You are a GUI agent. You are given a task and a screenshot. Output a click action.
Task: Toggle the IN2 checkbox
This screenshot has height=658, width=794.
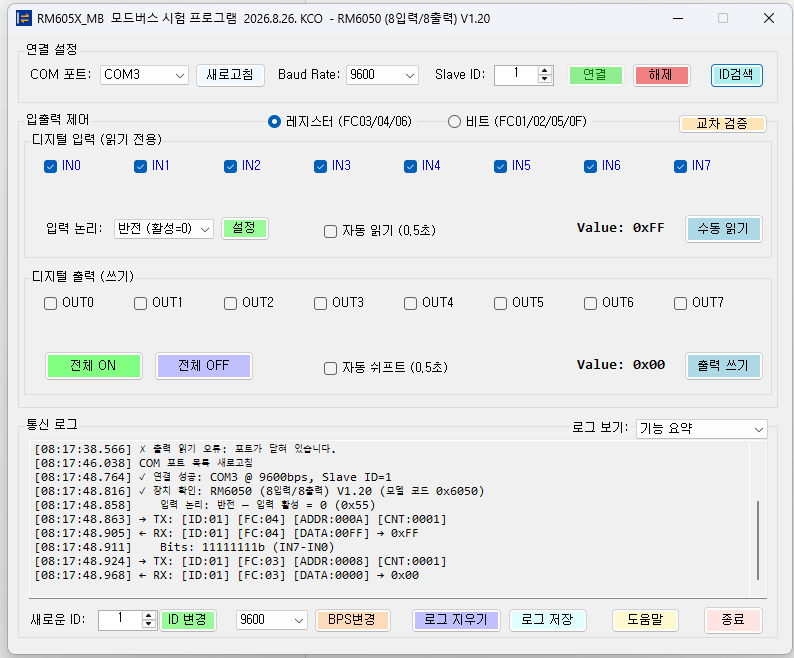click(230, 166)
